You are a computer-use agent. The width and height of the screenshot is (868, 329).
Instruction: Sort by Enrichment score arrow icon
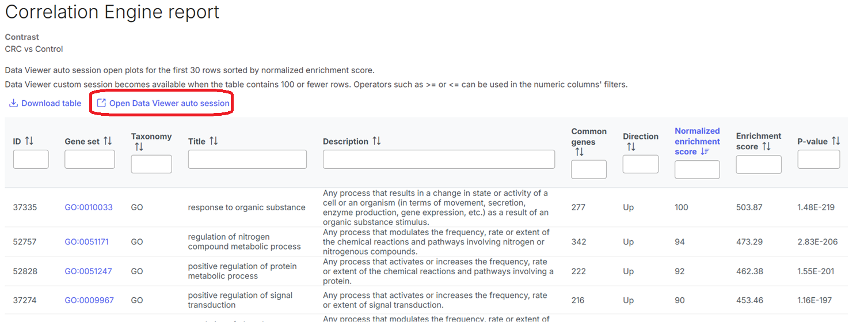[x=766, y=147]
